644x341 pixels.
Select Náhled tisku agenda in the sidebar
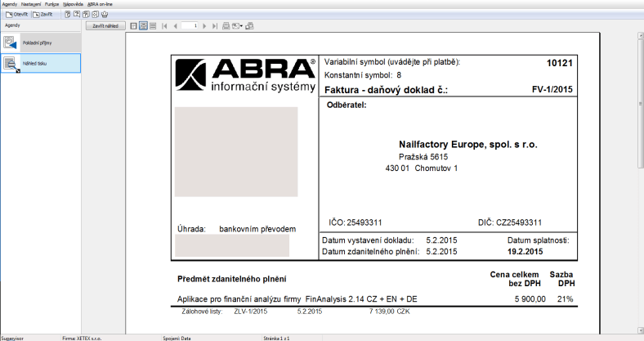coord(41,63)
